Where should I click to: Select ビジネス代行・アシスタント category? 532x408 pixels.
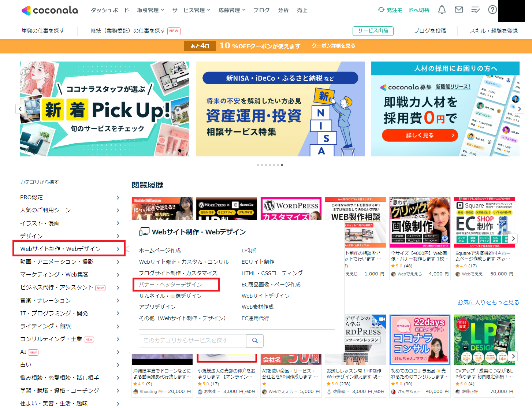coord(70,288)
